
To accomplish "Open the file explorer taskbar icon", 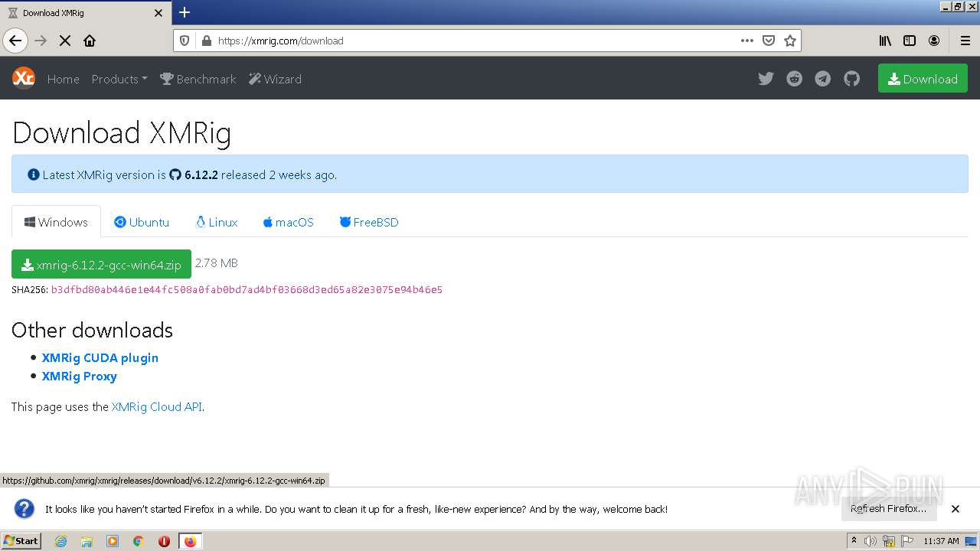I will pyautogui.click(x=87, y=541).
